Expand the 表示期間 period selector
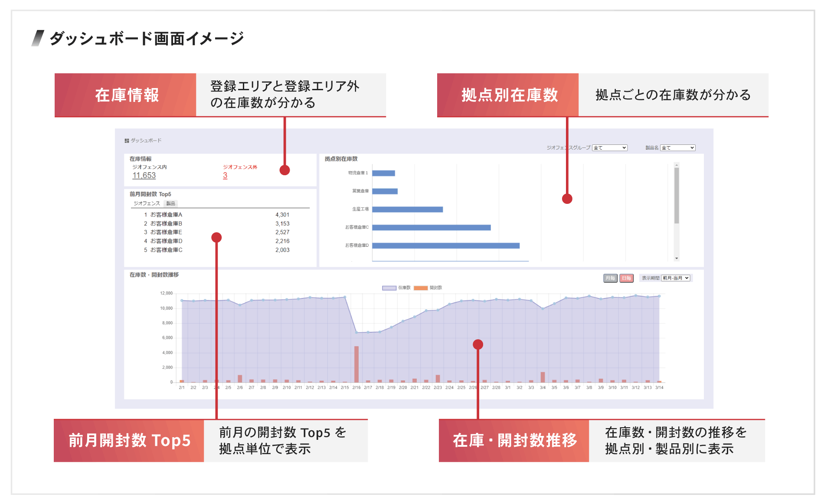This screenshot has width=824, height=504. tap(676, 278)
